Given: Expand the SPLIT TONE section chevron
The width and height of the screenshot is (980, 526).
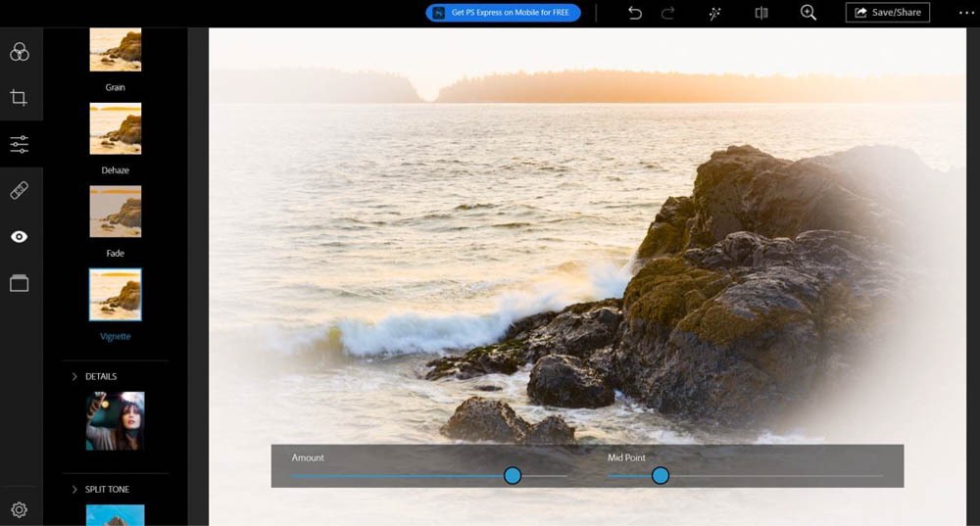Looking at the screenshot, I should pyautogui.click(x=74, y=489).
